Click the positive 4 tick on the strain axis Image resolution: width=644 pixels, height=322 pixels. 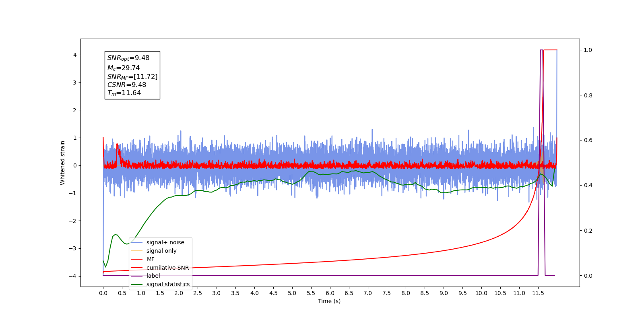click(74, 55)
